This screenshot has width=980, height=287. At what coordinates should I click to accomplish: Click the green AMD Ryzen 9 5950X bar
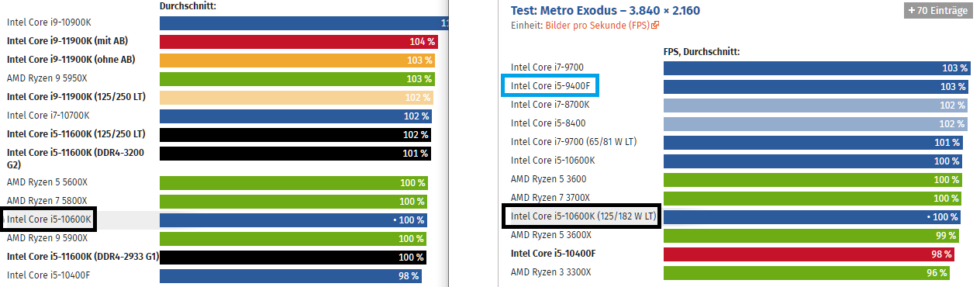point(297,79)
